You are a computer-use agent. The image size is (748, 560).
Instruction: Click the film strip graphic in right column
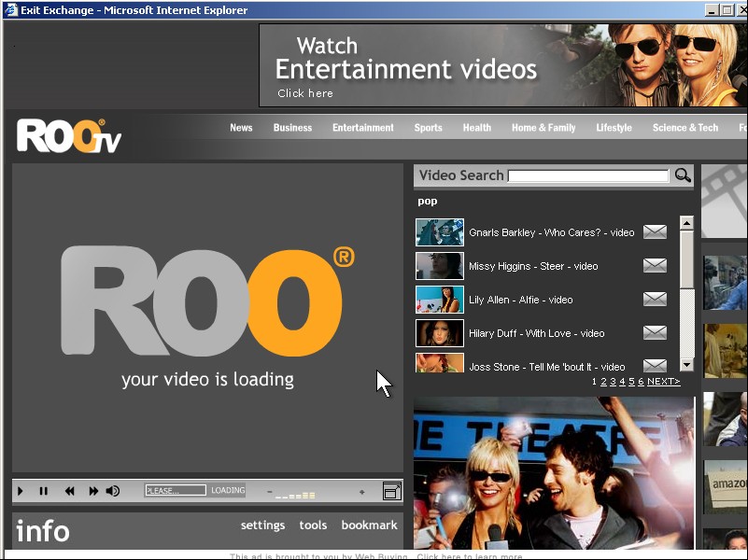point(725,201)
